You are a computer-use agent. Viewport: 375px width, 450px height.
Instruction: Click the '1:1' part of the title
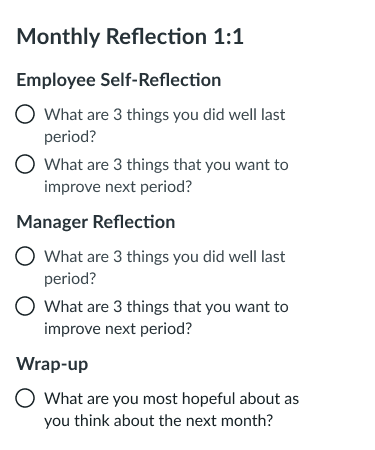(x=229, y=36)
